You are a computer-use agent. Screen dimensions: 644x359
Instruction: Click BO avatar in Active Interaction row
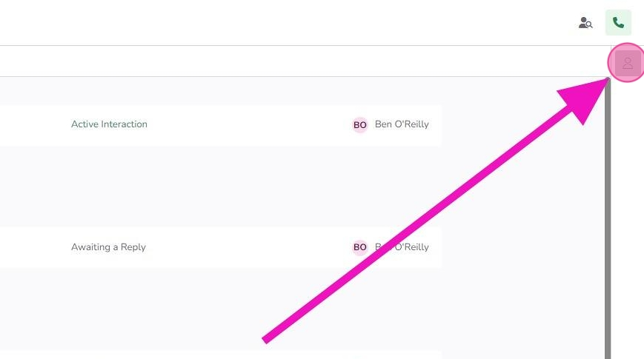[x=359, y=125]
